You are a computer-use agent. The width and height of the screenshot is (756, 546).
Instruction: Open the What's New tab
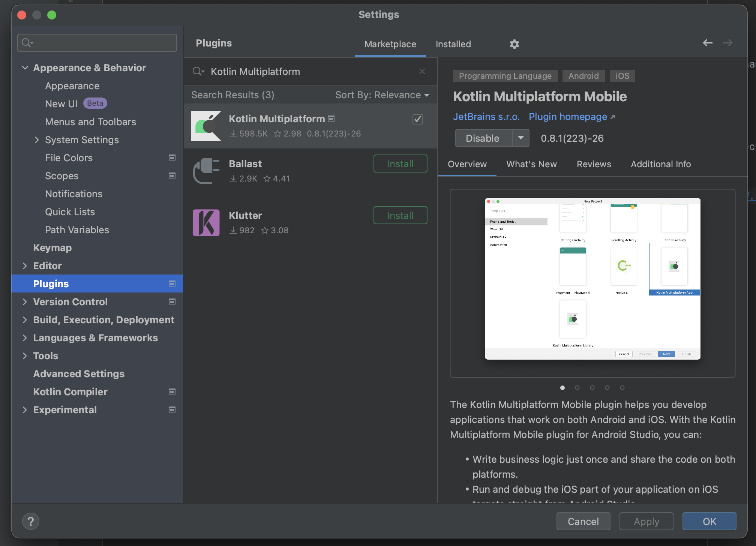pos(531,164)
